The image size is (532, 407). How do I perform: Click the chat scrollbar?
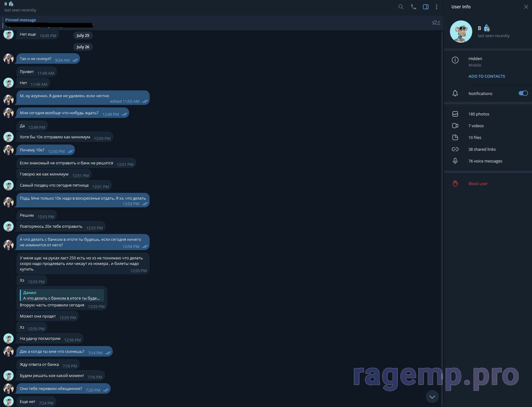pos(442,186)
